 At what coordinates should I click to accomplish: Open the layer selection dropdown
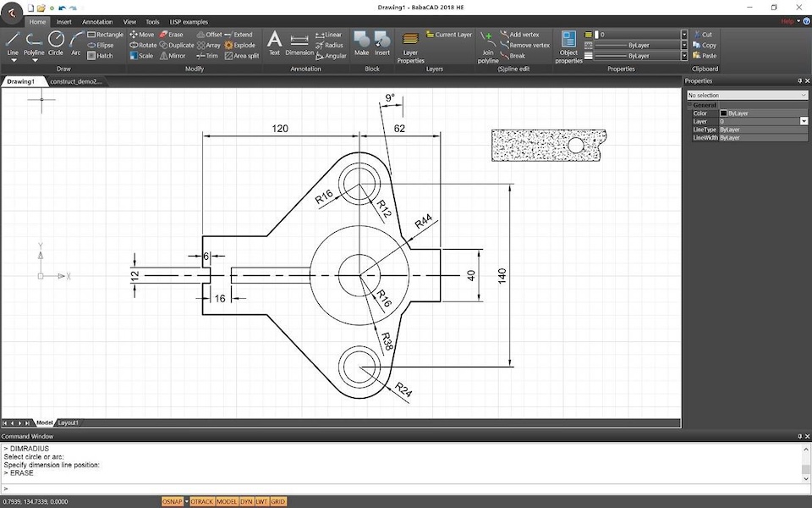click(x=683, y=34)
